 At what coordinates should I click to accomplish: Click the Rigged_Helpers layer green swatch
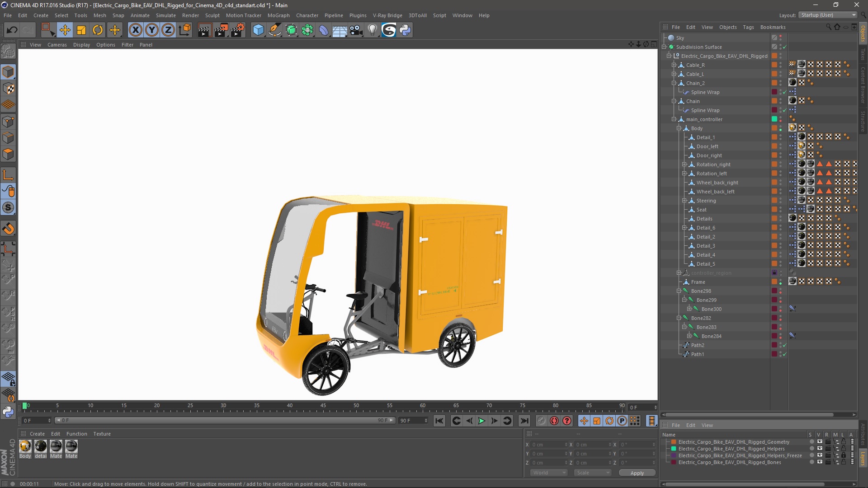tap(674, 449)
